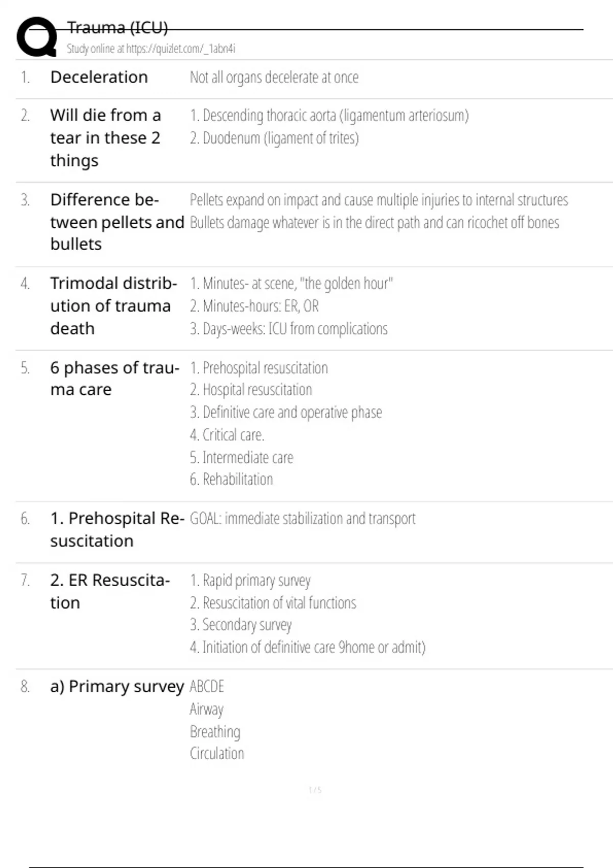This screenshot has width=613, height=868.
Task: Select 'a) Primary survey' term
Action: click(116, 686)
